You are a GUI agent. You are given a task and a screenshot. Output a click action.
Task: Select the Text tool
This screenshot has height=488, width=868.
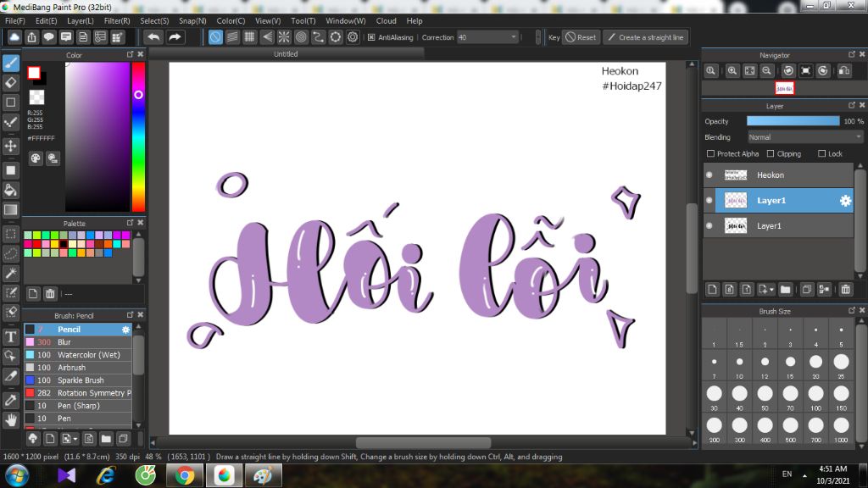10,336
